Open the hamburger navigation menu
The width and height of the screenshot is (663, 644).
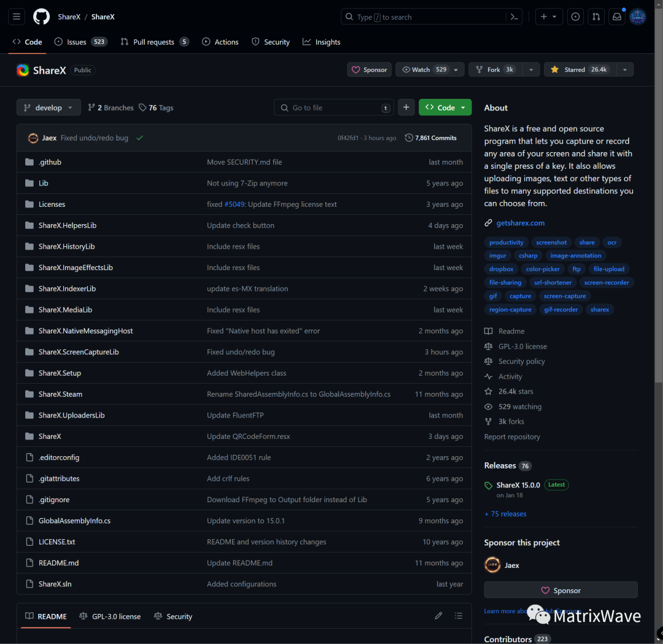tap(17, 17)
